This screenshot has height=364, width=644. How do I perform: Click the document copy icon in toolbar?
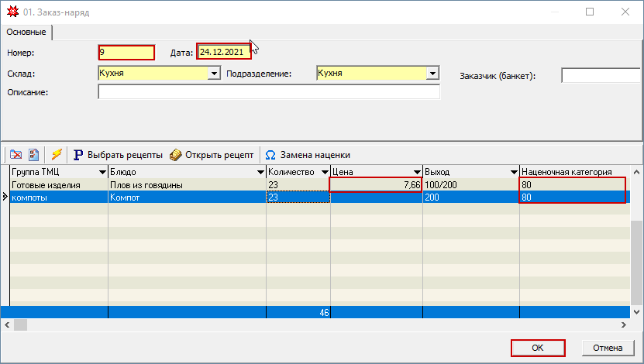tap(33, 154)
